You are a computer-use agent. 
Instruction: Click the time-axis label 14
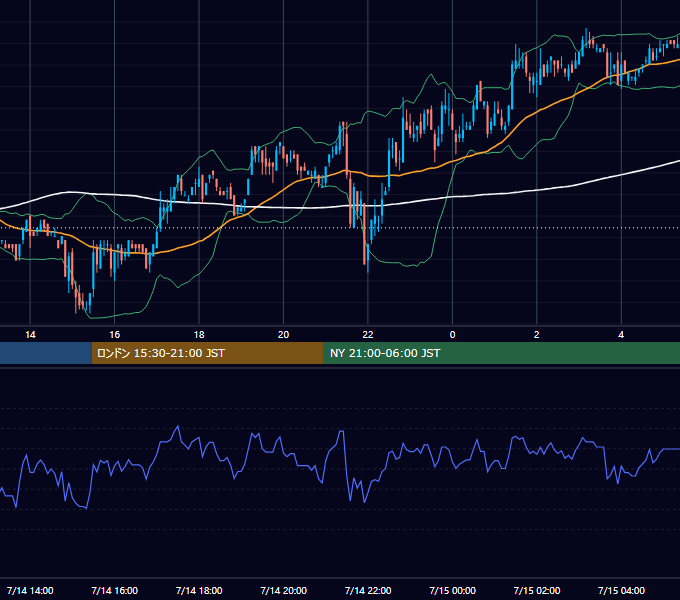[x=30, y=335]
